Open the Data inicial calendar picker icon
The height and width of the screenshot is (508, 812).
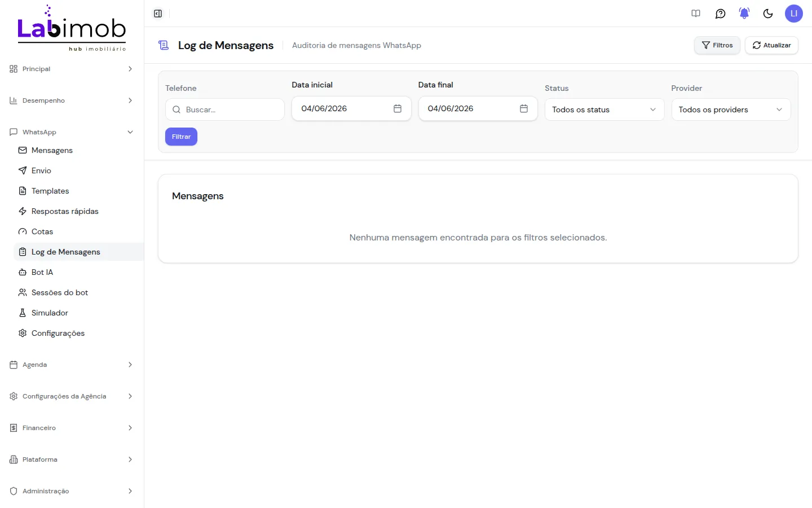[x=398, y=108]
